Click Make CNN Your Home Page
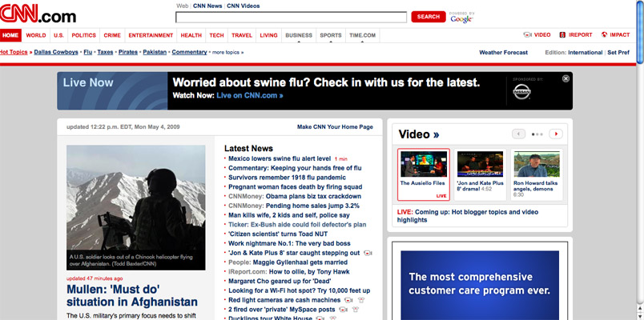This screenshot has height=320, width=644. coord(335,127)
